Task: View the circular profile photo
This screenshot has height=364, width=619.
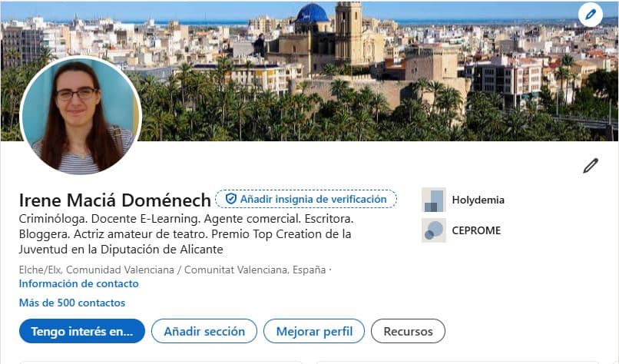Action: point(81,115)
